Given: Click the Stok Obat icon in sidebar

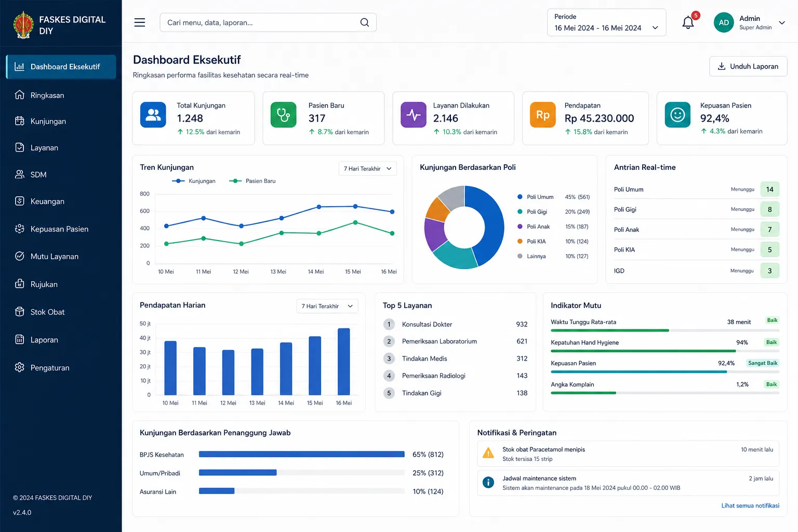Looking at the screenshot, I should point(20,312).
